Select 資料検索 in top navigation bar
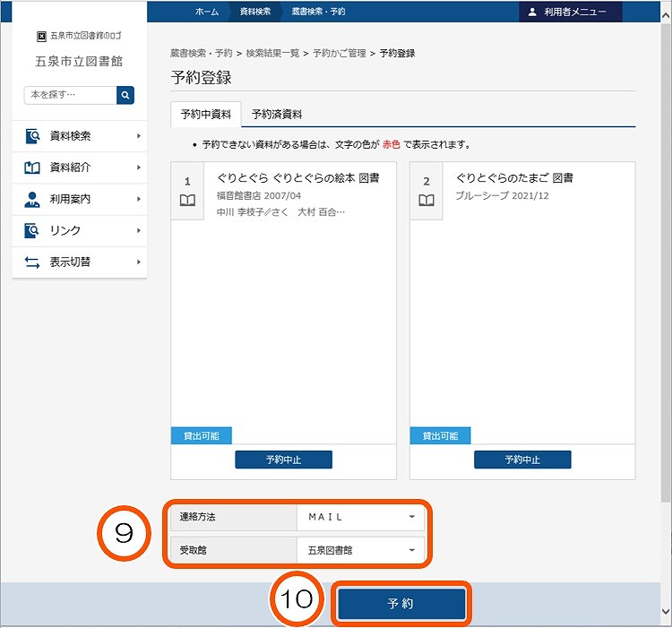Image resolution: width=672 pixels, height=628 pixels. pyautogui.click(x=255, y=12)
